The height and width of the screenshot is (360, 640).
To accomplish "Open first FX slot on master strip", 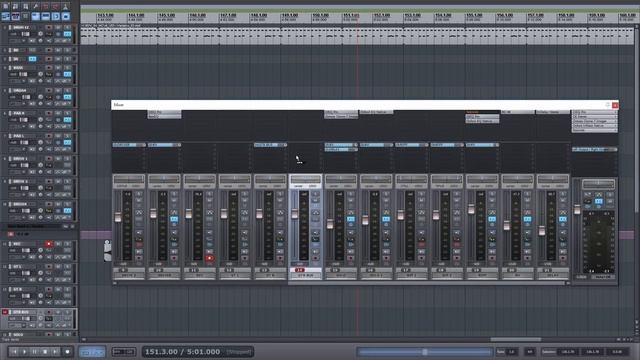I will coord(595,112).
